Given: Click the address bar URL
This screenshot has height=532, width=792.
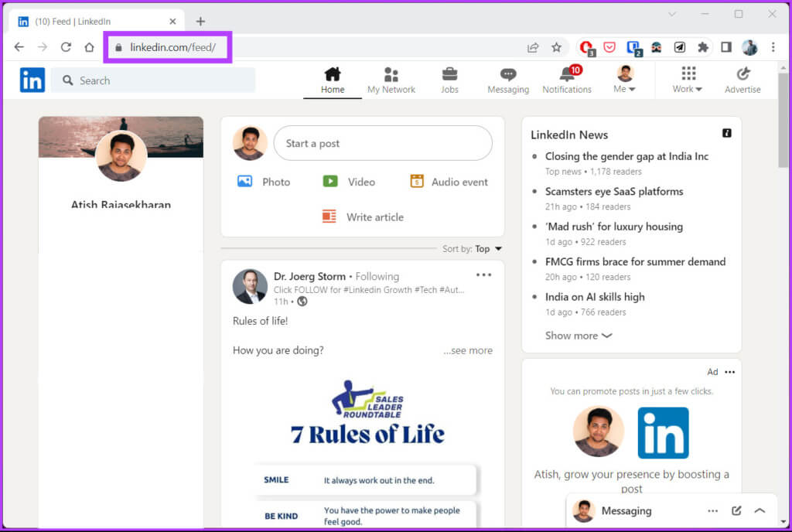Looking at the screenshot, I should tap(172, 47).
